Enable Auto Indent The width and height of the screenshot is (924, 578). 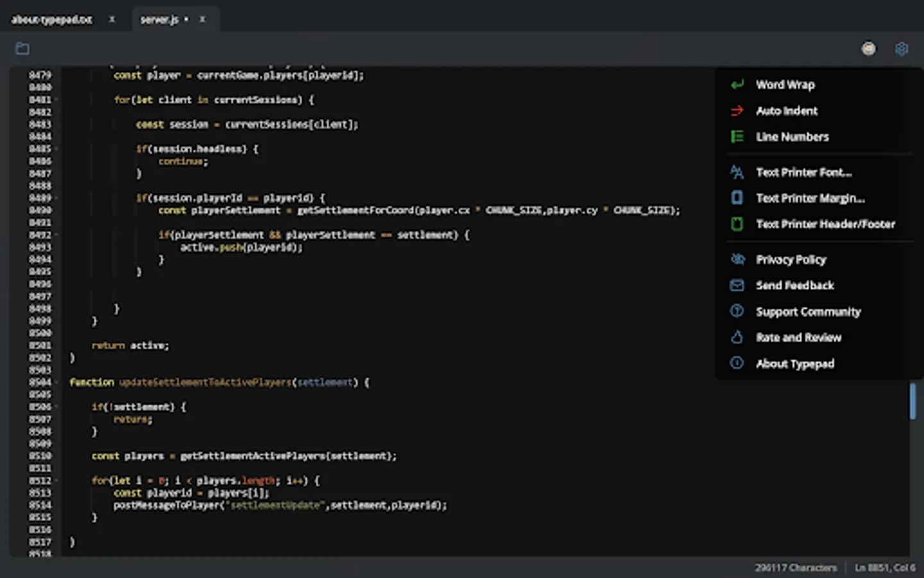click(787, 110)
